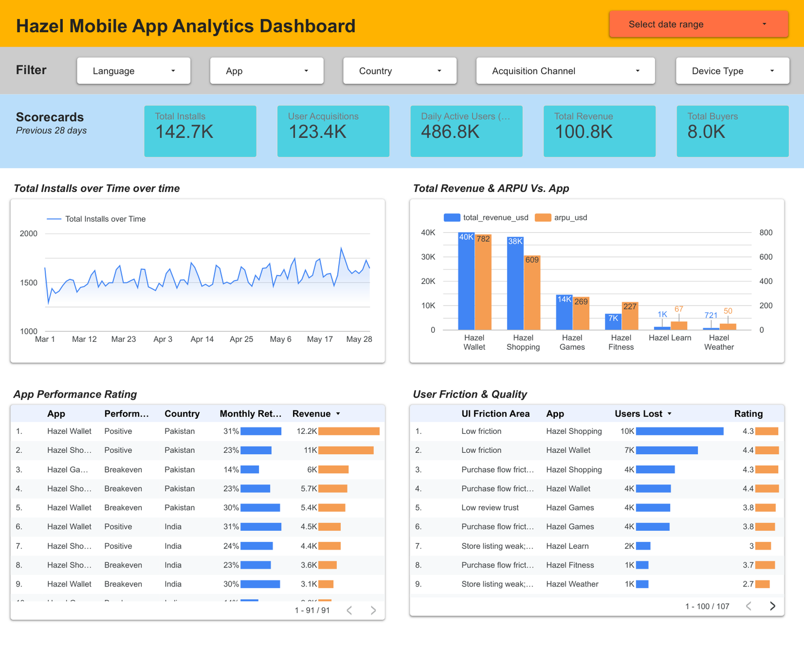Click the Hazel Learn axis label

(x=670, y=338)
